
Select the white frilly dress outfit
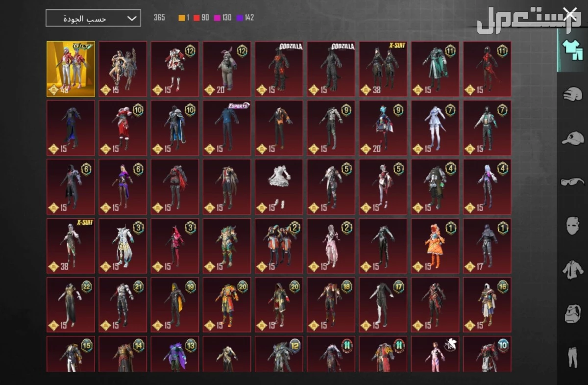pos(279,187)
